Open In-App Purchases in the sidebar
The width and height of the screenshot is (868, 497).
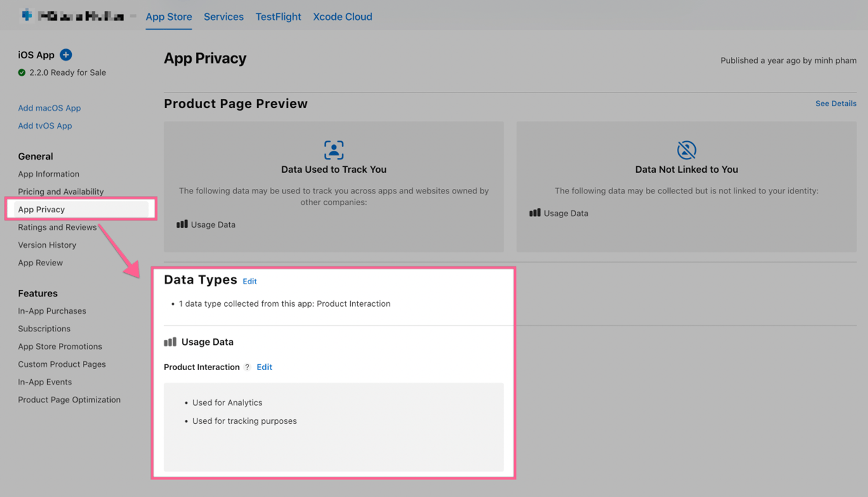point(52,311)
